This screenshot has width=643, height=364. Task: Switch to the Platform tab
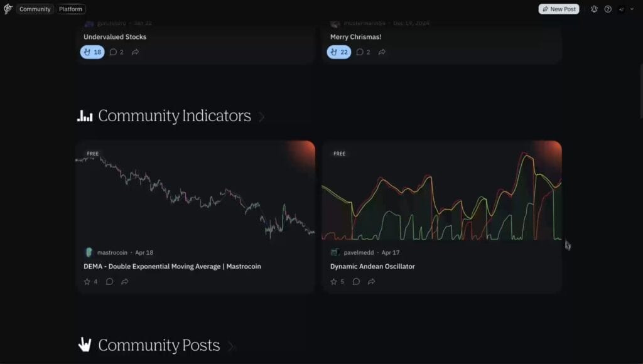71,9
